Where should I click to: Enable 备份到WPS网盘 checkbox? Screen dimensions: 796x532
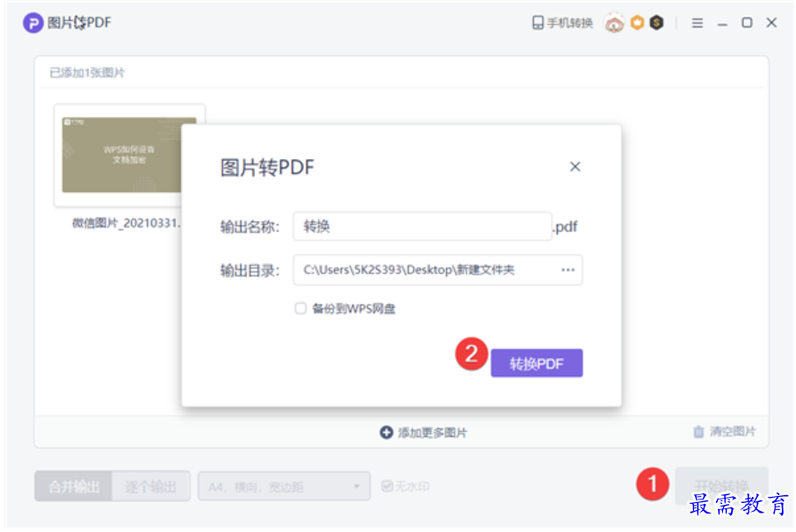(300, 308)
